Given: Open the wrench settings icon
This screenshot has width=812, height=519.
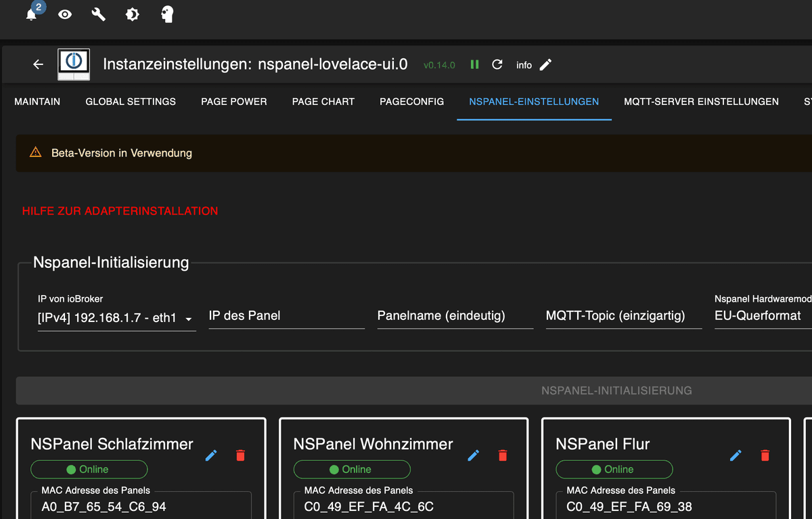Looking at the screenshot, I should point(99,14).
